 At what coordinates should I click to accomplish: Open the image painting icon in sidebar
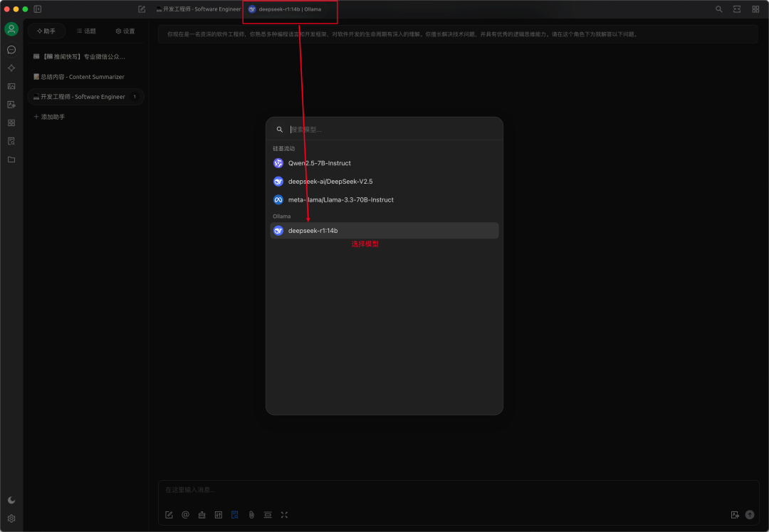[x=11, y=86]
